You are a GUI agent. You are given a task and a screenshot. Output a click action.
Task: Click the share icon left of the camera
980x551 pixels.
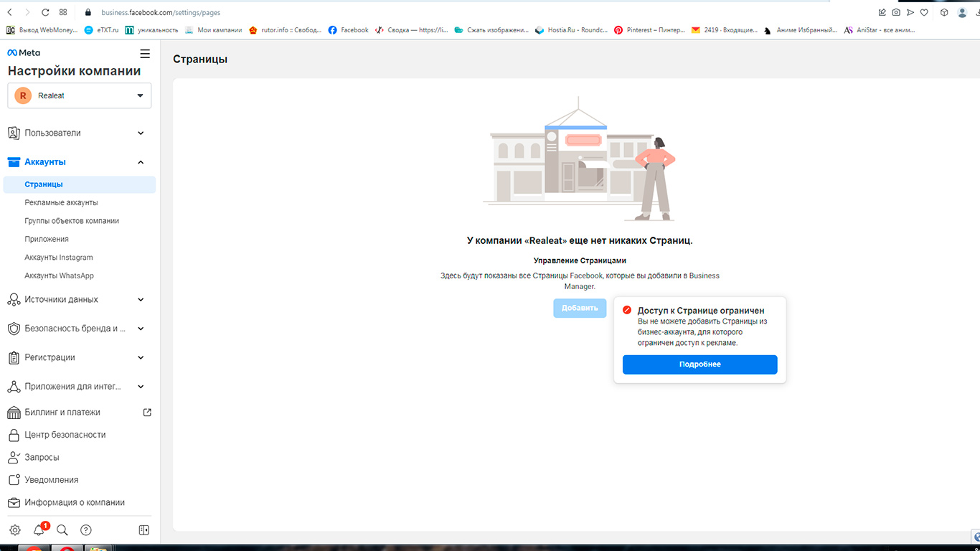coord(882,12)
